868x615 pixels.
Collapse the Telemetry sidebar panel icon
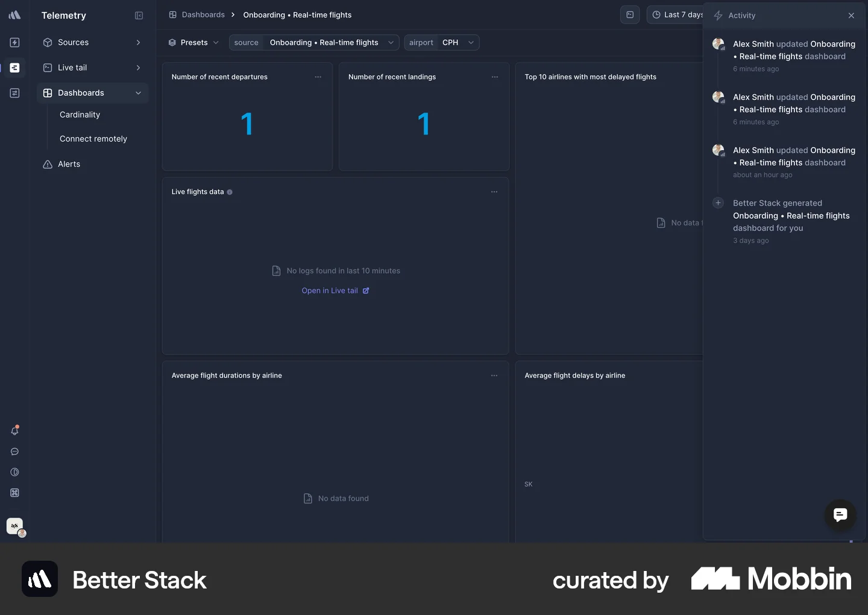(x=139, y=16)
